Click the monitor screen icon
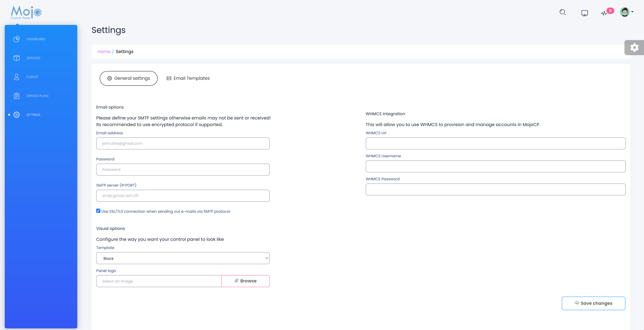Viewport: 644px width, 330px height. (x=584, y=13)
